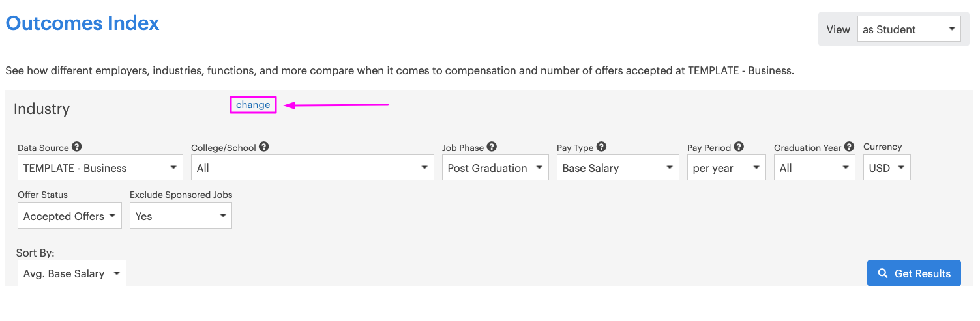Change the Currency USD dropdown
980x321 pixels.
(887, 167)
